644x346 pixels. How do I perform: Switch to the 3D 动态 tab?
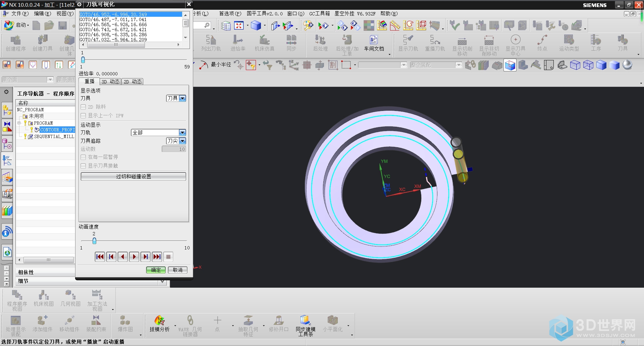pyautogui.click(x=110, y=81)
